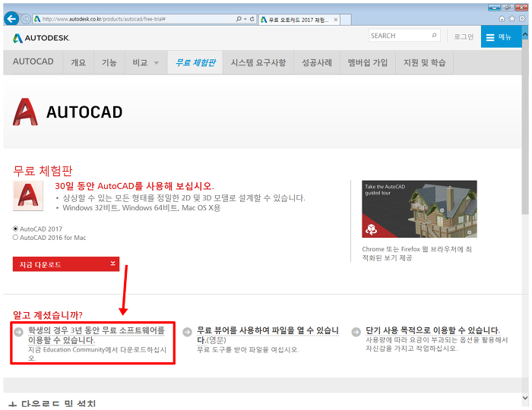The image size is (532, 410).
Task: Open the 기능 tab
Action: tap(109, 63)
